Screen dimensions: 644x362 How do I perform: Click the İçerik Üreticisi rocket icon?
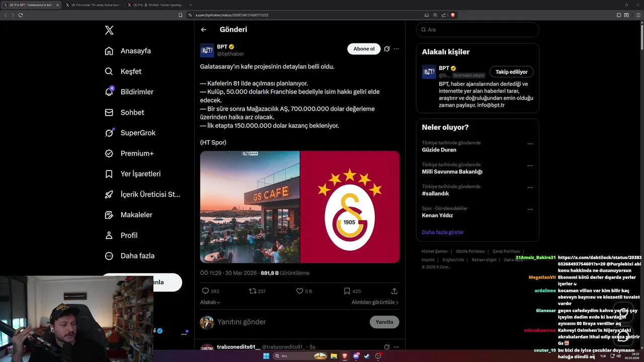109,194
